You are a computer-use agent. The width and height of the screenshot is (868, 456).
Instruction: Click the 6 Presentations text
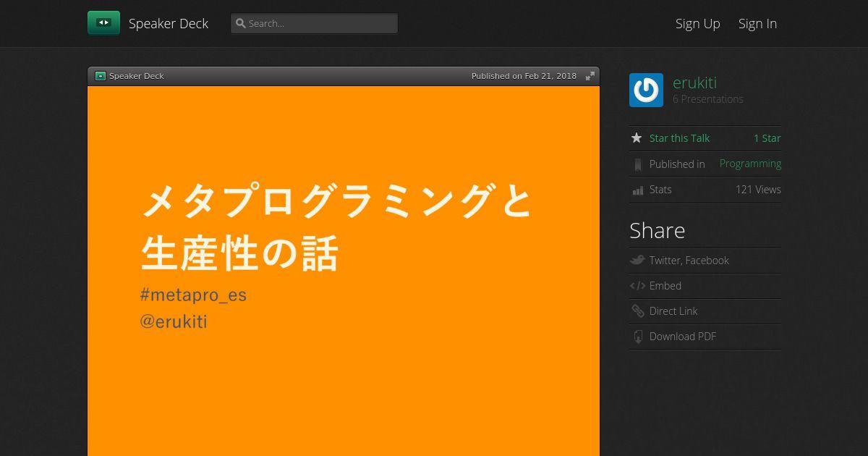point(707,99)
